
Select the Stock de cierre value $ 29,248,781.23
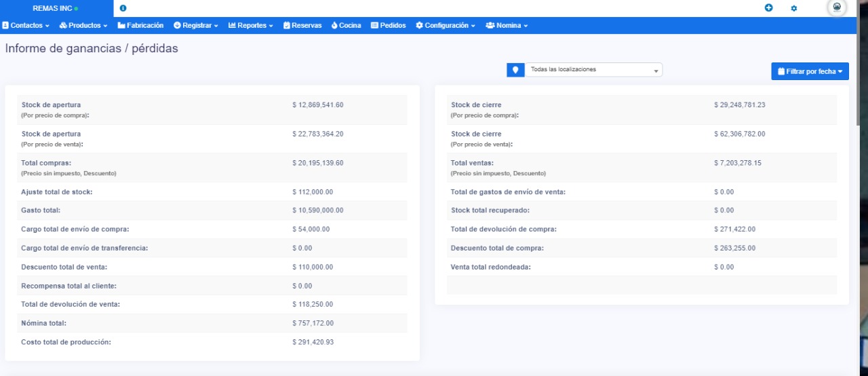(x=740, y=105)
